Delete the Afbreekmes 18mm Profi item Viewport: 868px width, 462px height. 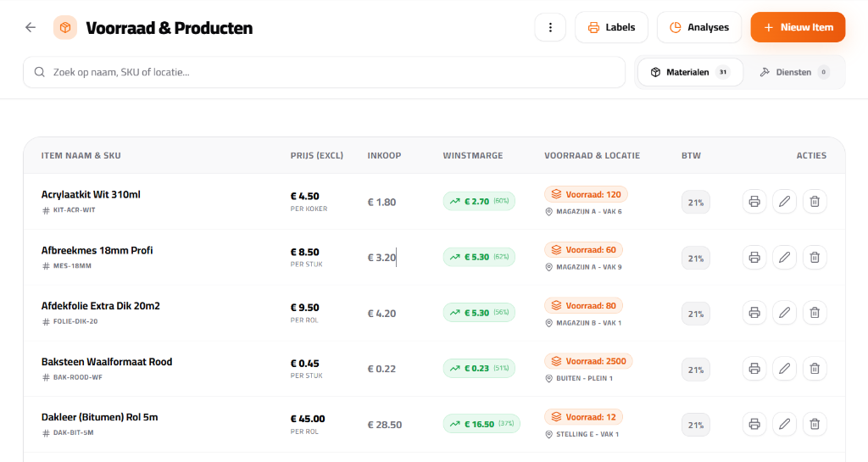(815, 258)
